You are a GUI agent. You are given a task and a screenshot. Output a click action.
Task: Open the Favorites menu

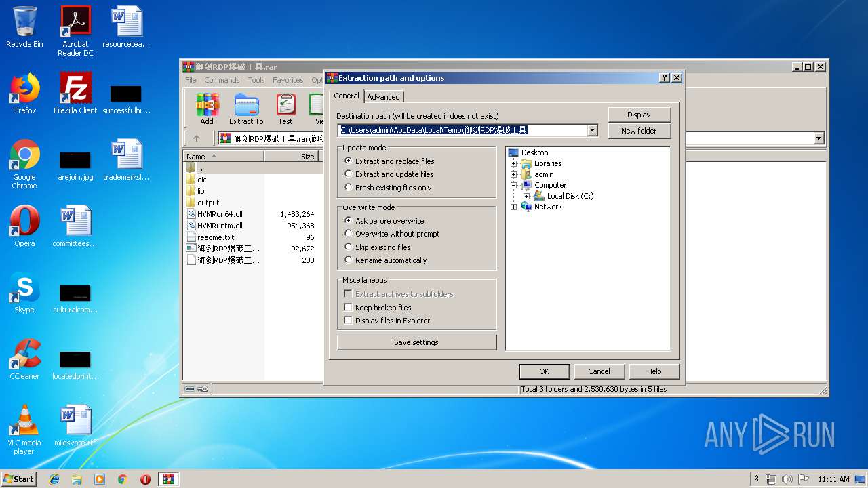[x=288, y=80]
